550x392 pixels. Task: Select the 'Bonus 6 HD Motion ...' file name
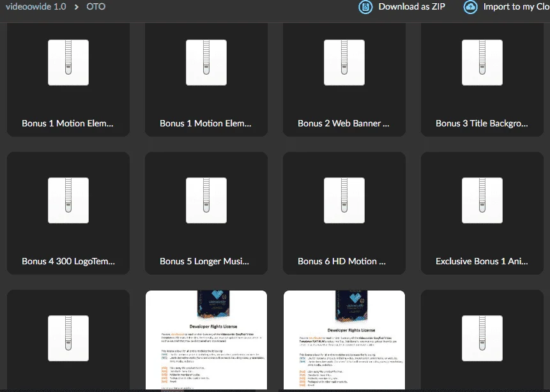coord(342,261)
